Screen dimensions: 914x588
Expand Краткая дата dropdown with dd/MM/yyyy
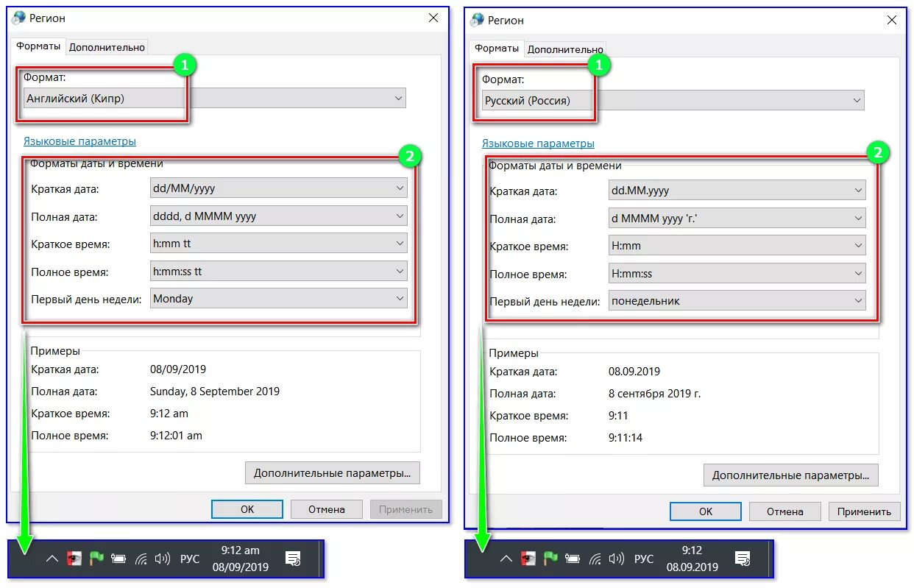(278, 188)
